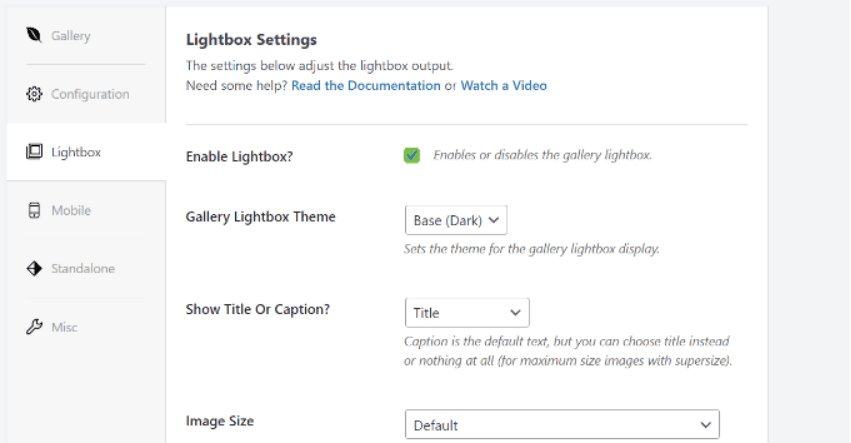
Task: Click the Standalone diamond icon
Action: pos(33,268)
